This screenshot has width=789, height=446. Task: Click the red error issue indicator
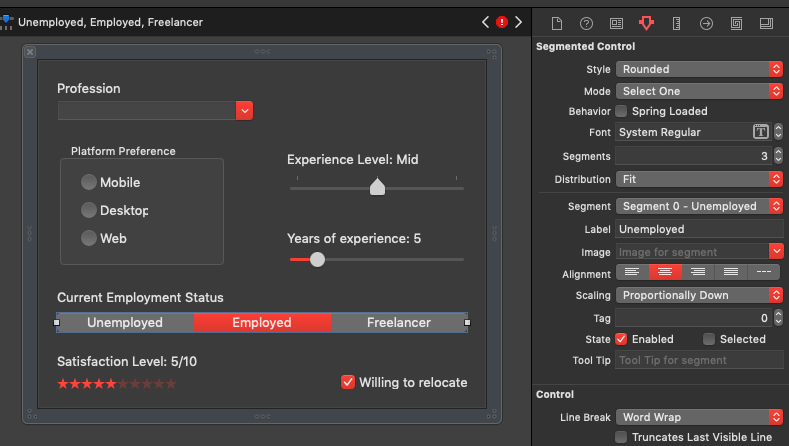[x=502, y=21]
